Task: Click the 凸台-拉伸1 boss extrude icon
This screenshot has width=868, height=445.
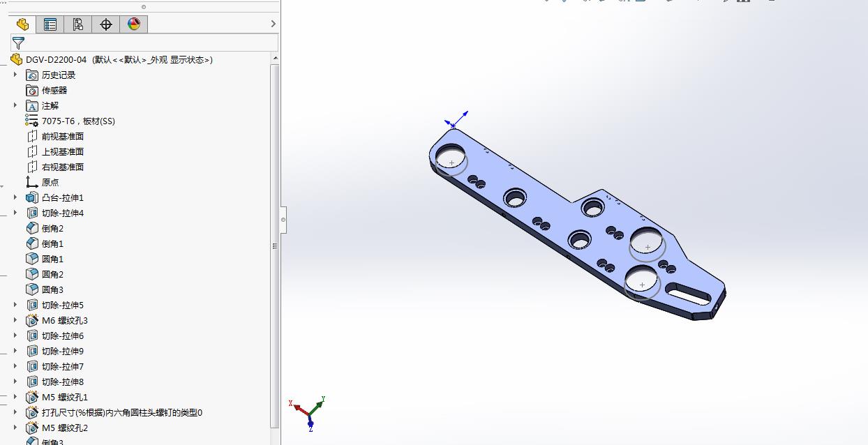Action: tap(32, 197)
